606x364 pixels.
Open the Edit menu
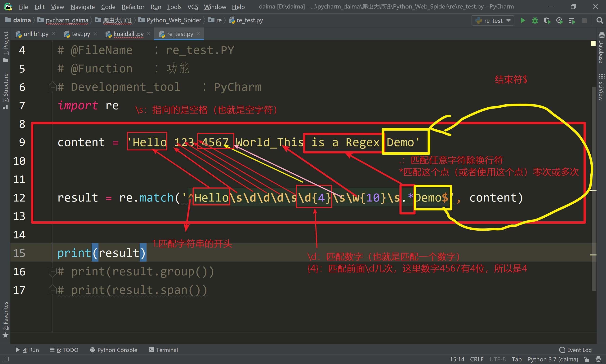click(x=40, y=7)
